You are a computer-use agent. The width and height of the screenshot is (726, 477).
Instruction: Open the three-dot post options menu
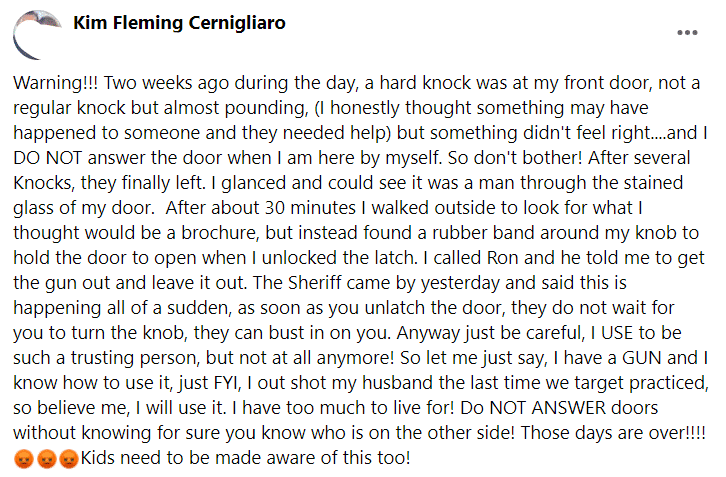[x=687, y=32]
